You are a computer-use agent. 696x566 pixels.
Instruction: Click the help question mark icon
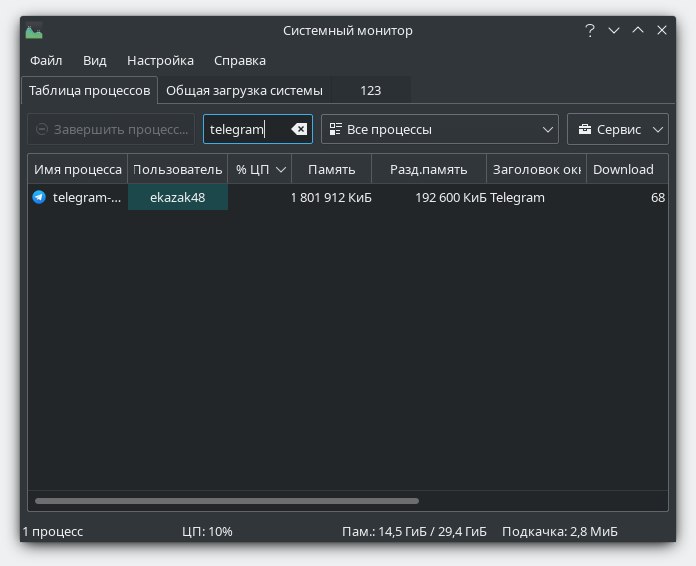click(589, 31)
